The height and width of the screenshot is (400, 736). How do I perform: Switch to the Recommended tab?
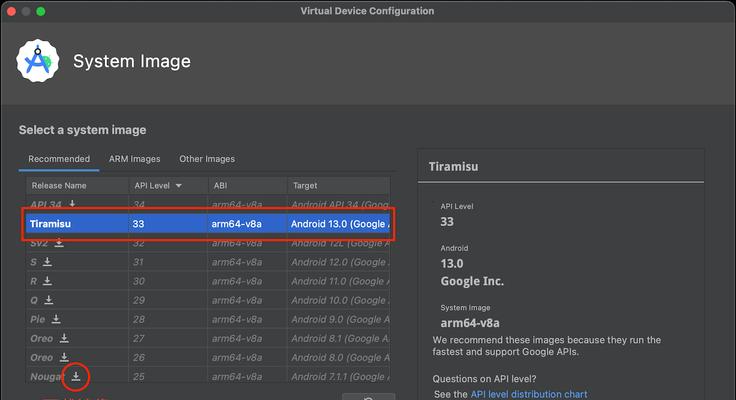59,159
